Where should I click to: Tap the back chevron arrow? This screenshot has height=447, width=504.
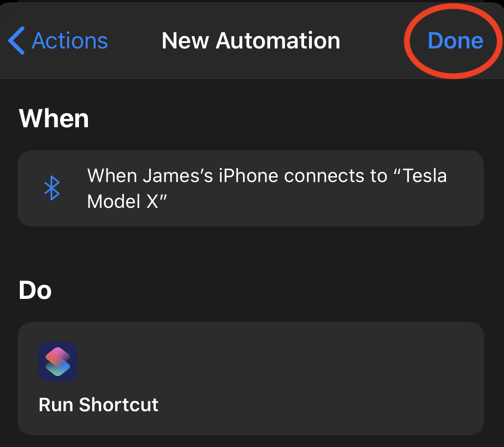pos(16,40)
